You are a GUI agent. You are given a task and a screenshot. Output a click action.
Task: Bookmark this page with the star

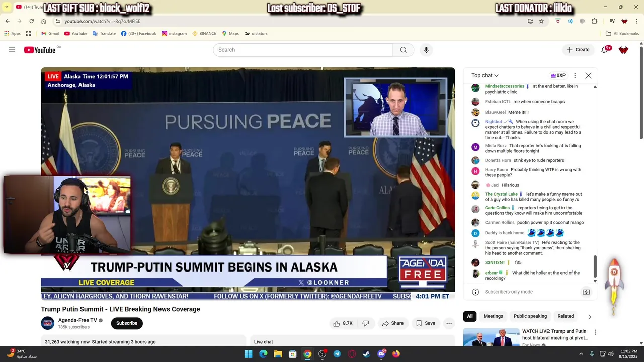click(541, 21)
